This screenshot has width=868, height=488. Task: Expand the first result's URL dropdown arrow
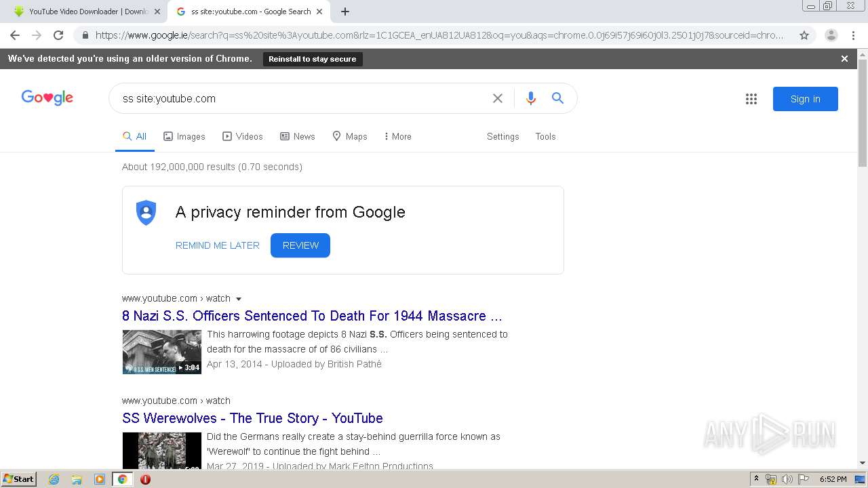click(239, 299)
